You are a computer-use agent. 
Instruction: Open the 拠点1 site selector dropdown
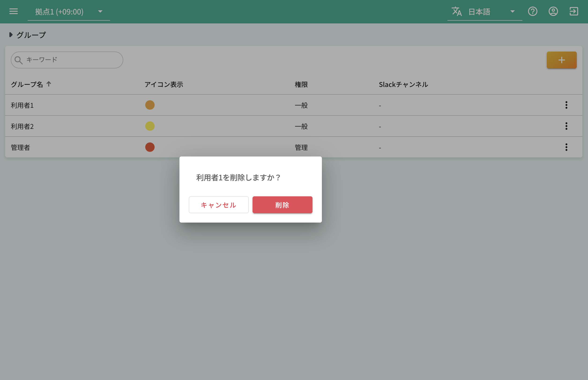point(100,11)
